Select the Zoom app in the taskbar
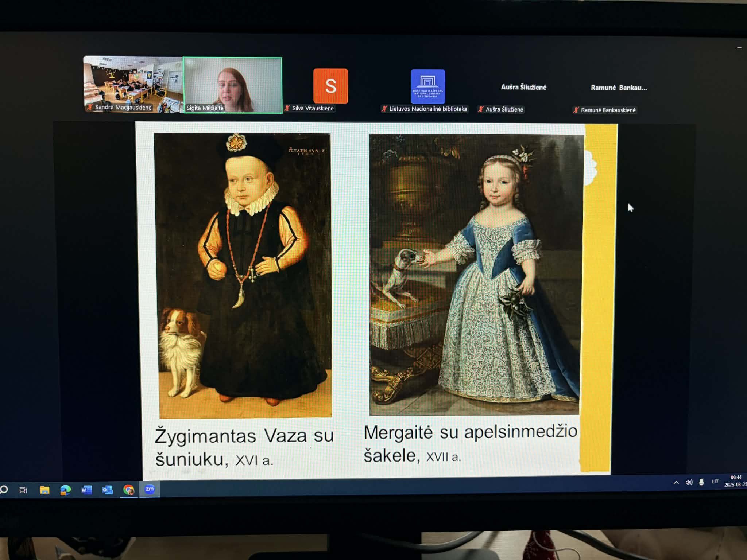Image resolution: width=747 pixels, height=560 pixels. coord(150,490)
